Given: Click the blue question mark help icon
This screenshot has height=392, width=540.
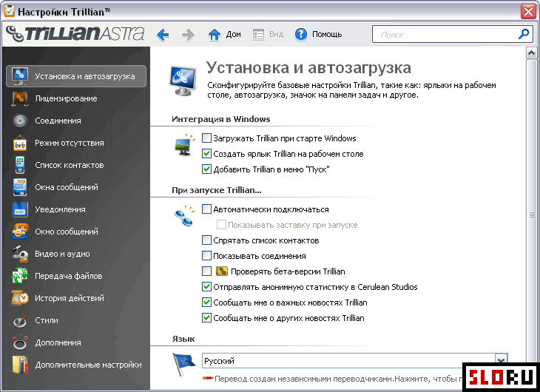Looking at the screenshot, I should pyautogui.click(x=301, y=35).
